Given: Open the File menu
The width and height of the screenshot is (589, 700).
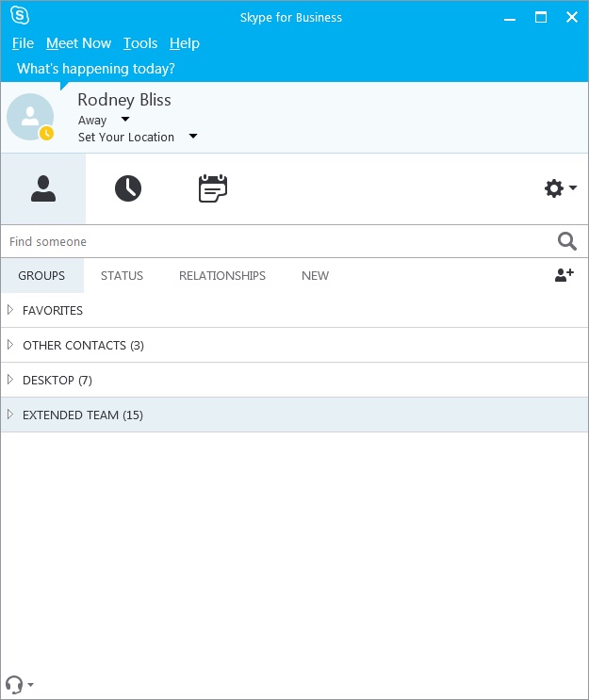Looking at the screenshot, I should 23,43.
